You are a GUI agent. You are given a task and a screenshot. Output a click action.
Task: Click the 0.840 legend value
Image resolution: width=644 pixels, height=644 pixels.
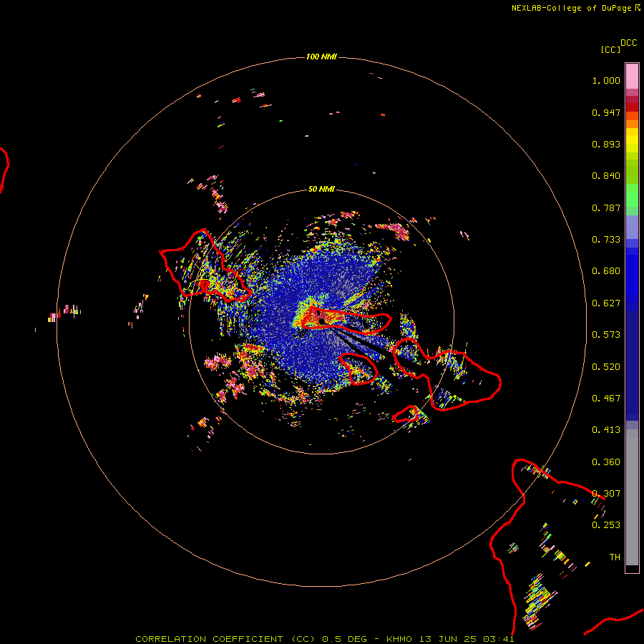[606, 176]
